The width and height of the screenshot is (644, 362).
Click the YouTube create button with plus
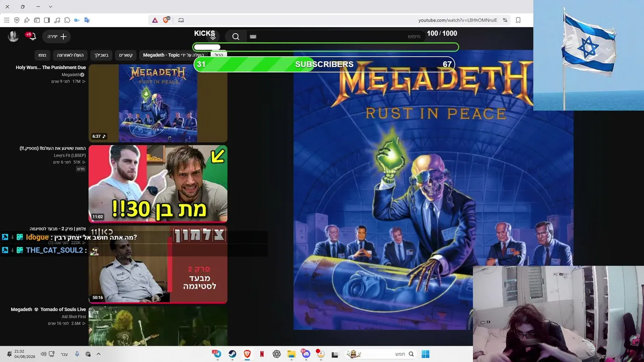click(56, 36)
